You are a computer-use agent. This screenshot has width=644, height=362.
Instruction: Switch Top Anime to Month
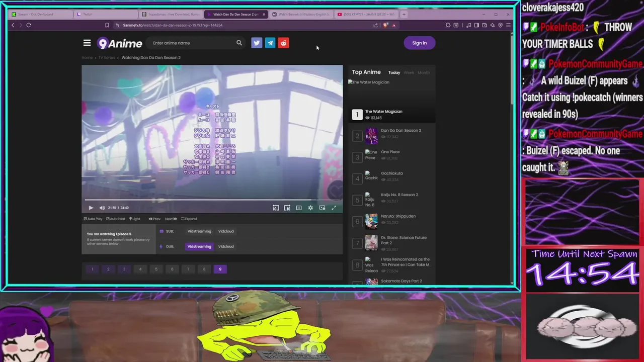coord(424,72)
